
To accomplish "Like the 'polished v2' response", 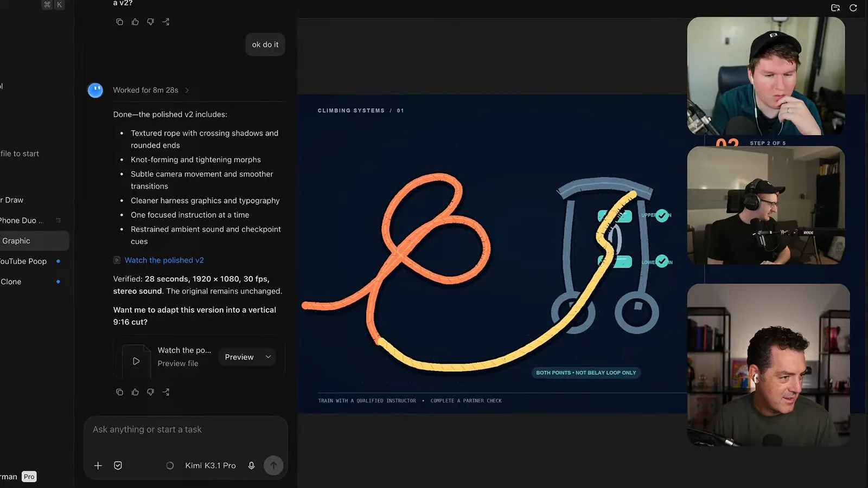I will [135, 392].
